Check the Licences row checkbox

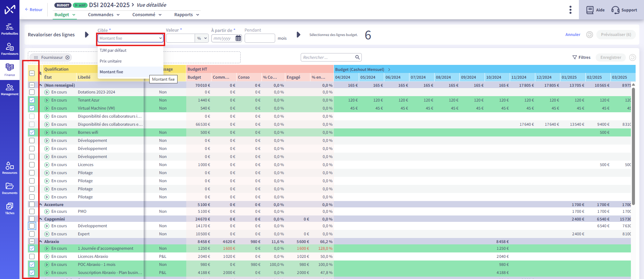(x=32, y=165)
